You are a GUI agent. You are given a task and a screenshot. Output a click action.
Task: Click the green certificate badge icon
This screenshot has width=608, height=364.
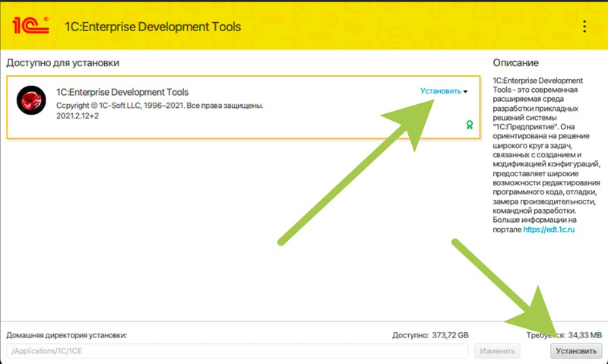tap(470, 125)
